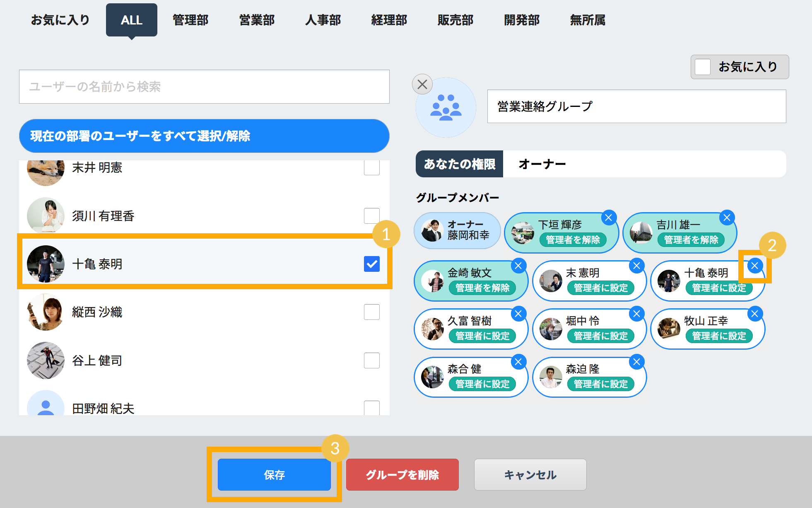
Task: Remove 森迫 隆 from the group
Action: click(x=637, y=362)
